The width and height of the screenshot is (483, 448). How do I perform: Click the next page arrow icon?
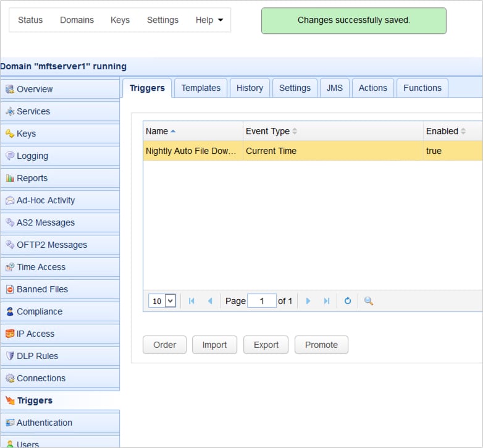click(308, 301)
